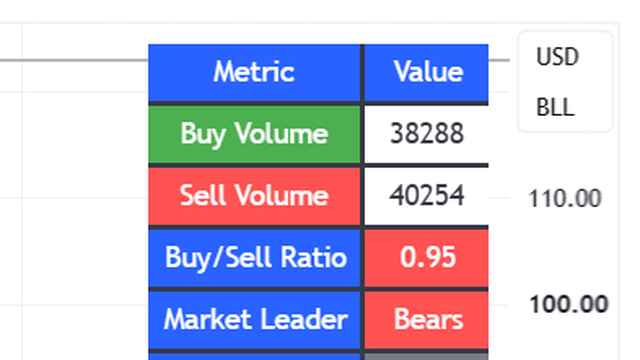Click the green Buy Volume cell

click(x=254, y=134)
